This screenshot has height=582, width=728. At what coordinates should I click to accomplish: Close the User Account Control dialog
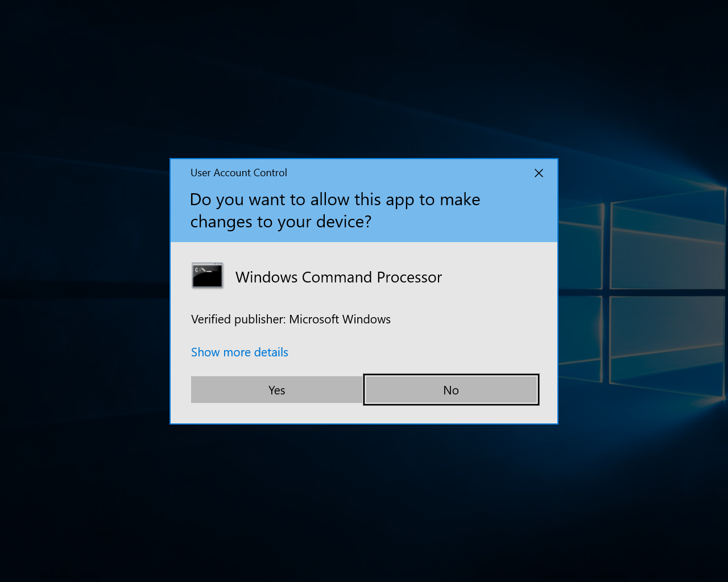point(539,173)
